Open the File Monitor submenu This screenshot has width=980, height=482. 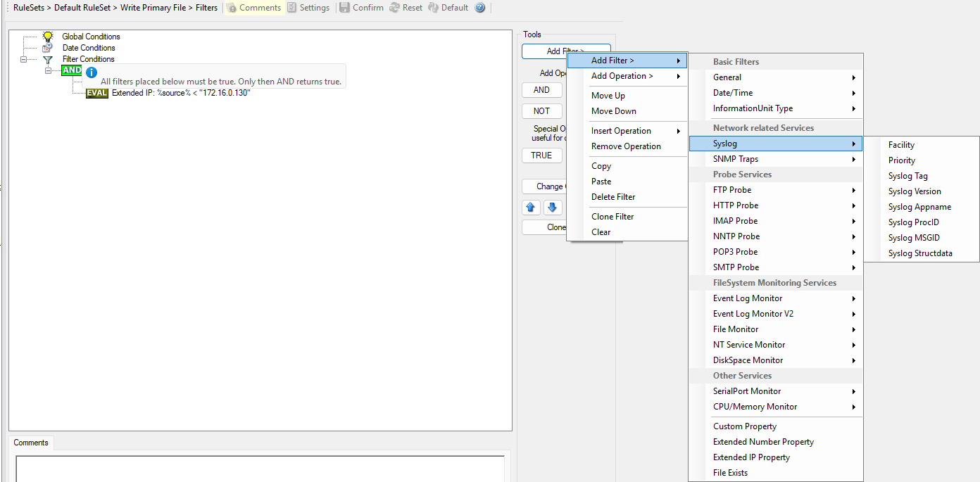776,329
